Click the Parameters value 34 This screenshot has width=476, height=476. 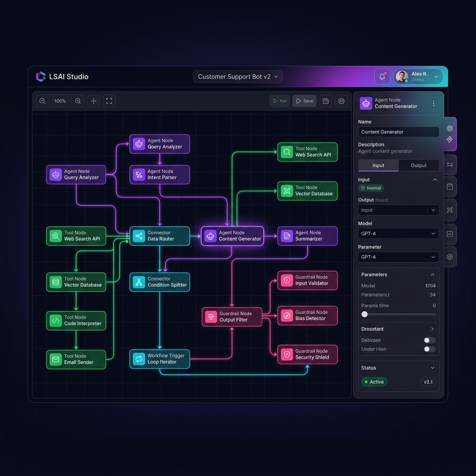pos(433,295)
